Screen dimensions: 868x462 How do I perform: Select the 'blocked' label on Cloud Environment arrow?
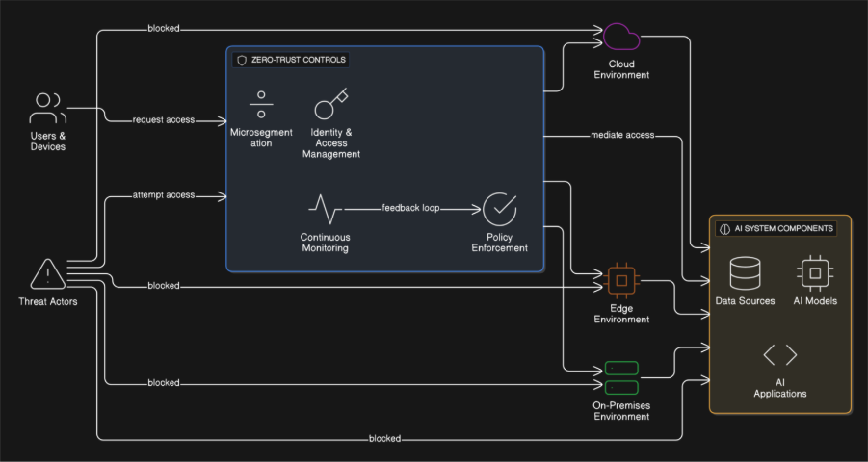164,28
